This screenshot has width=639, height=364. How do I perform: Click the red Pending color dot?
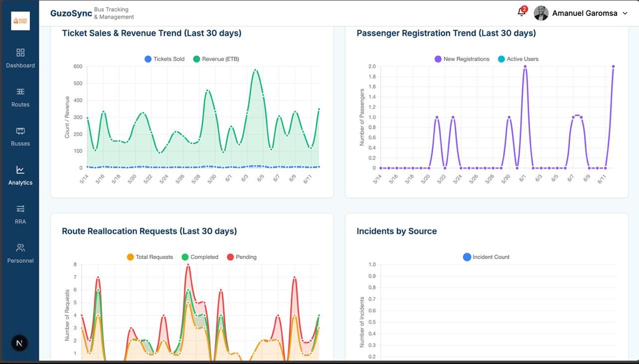[230, 257]
